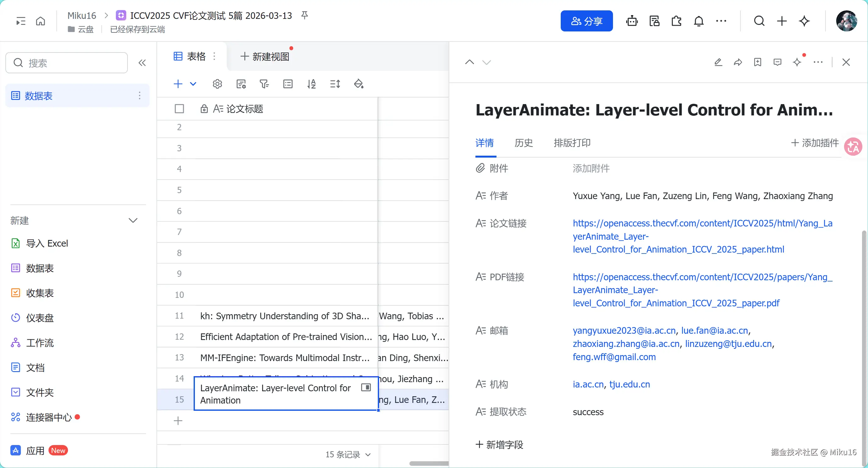
Task: Open field settings gear icon
Action: pos(217,84)
